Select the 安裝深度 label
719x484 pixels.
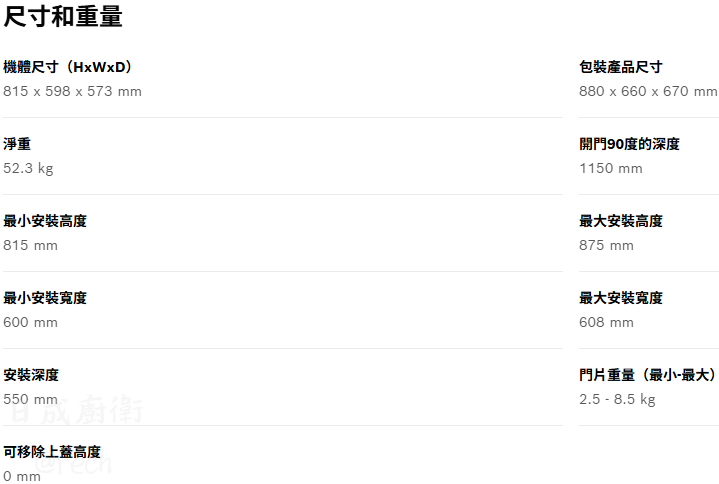[31, 375]
